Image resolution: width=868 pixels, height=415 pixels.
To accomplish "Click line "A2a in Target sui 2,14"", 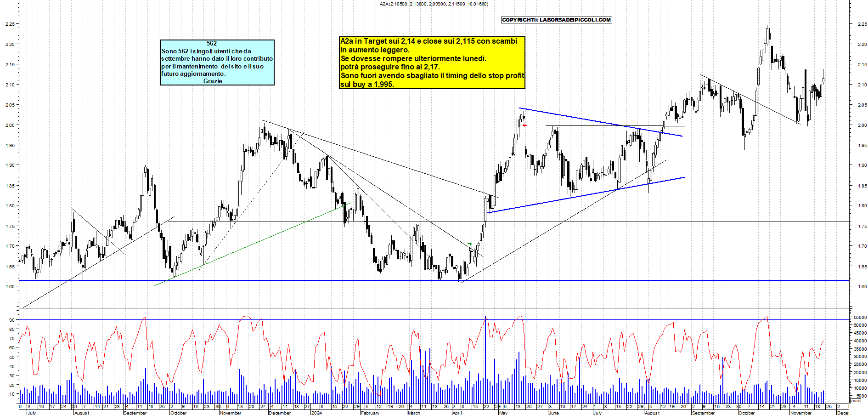I will click(x=428, y=41).
